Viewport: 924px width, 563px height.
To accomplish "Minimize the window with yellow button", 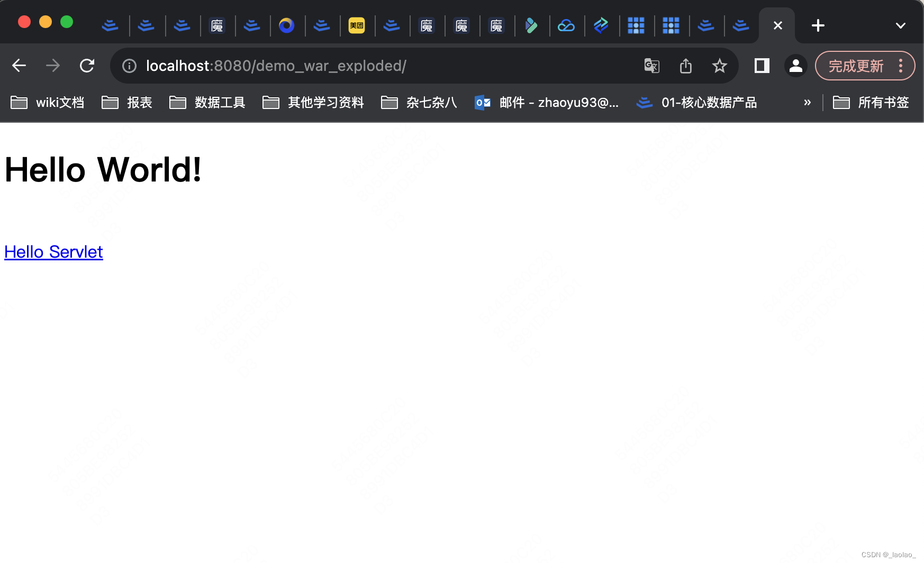I will pyautogui.click(x=46, y=22).
